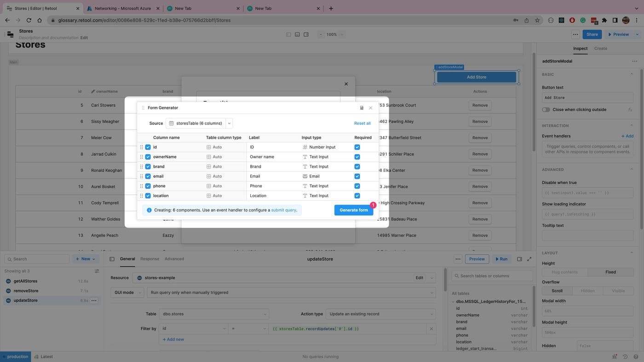Click the filter icon in the query list

point(97,271)
